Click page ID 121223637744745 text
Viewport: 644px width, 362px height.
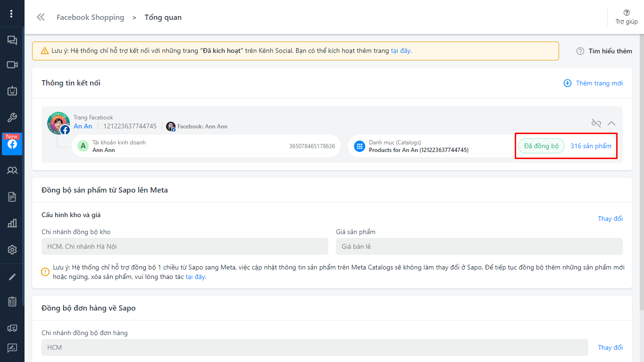point(130,126)
